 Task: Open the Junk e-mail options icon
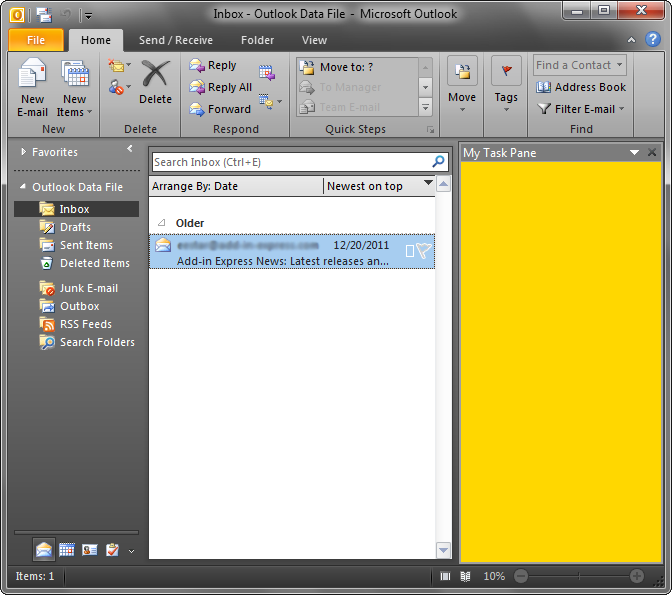(119, 87)
